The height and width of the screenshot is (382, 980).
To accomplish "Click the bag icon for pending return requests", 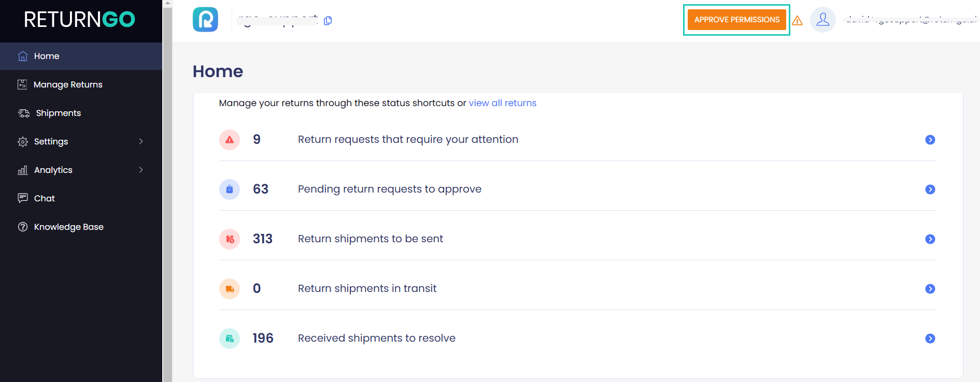I will (x=229, y=189).
